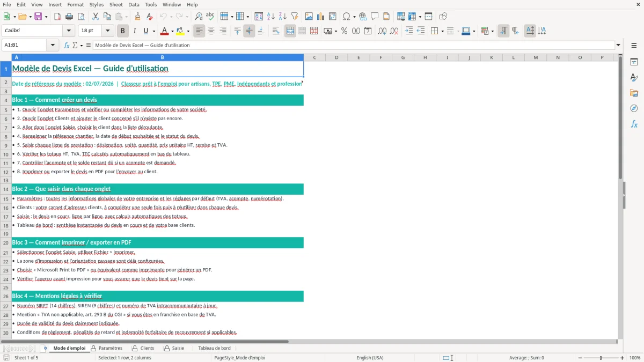This screenshot has height=362, width=644.
Task: Click the status bar zoom slider handle
Action: coord(601,358)
